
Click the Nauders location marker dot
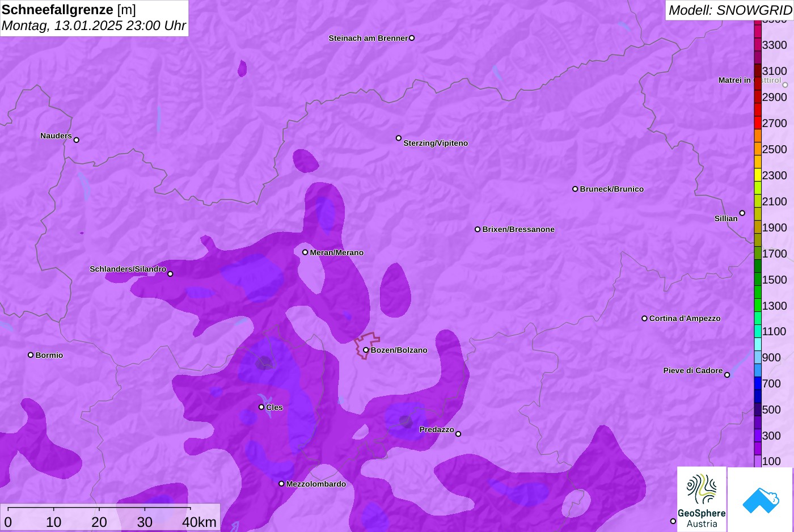pos(77,140)
